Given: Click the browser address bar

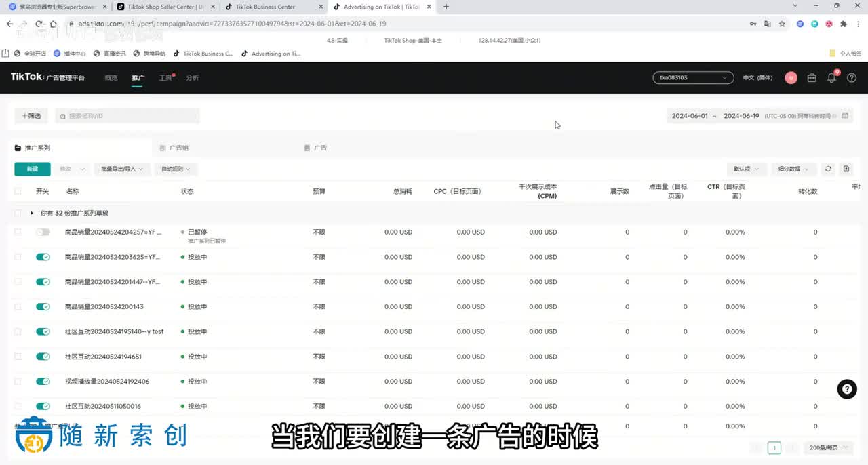Looking at the screenshot, I should point(407,24).
